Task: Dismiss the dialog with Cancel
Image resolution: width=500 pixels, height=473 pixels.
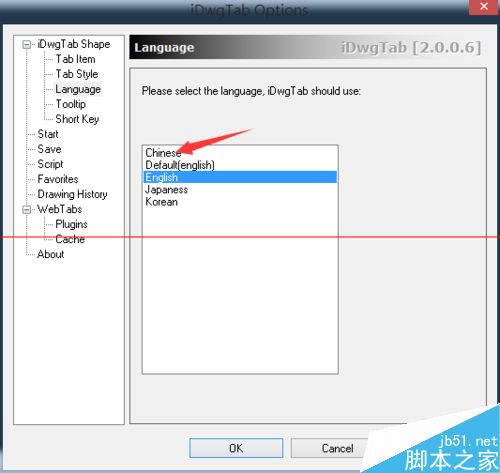Action: point(337,448)
